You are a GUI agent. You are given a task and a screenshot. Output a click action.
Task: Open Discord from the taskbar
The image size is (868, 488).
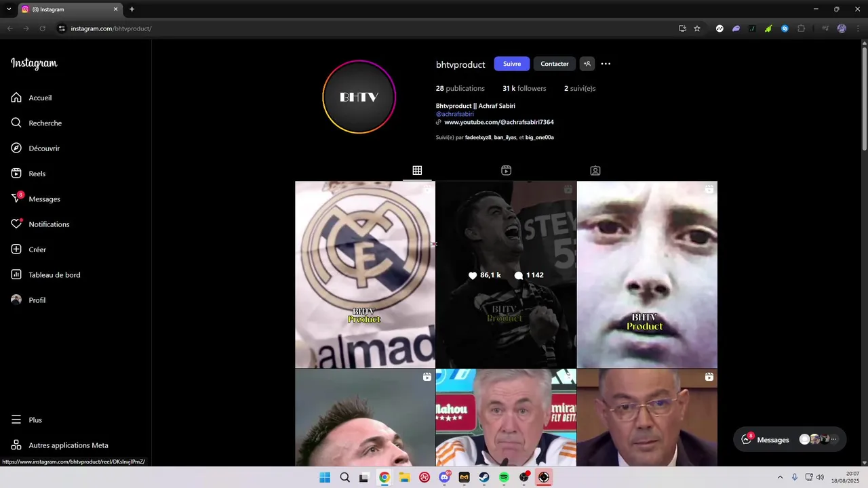point(444,477)
